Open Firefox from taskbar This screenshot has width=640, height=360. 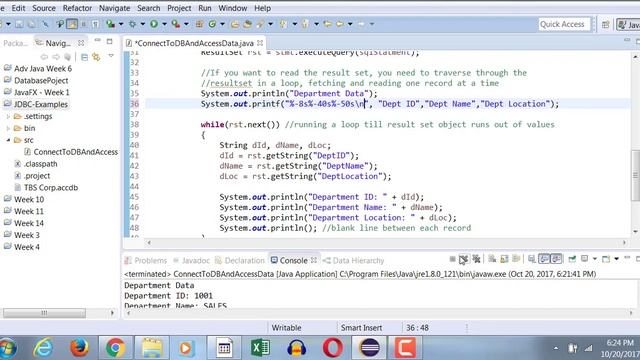[79, 348]
